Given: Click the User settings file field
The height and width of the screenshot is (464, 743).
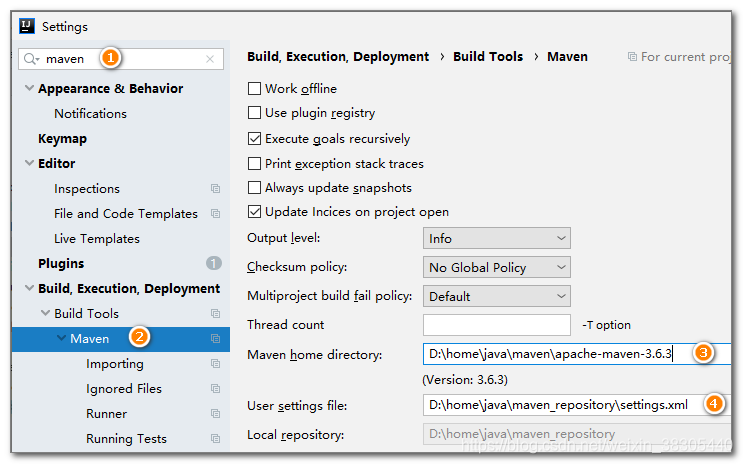Looking at the screenshot, I should point(577,405).
